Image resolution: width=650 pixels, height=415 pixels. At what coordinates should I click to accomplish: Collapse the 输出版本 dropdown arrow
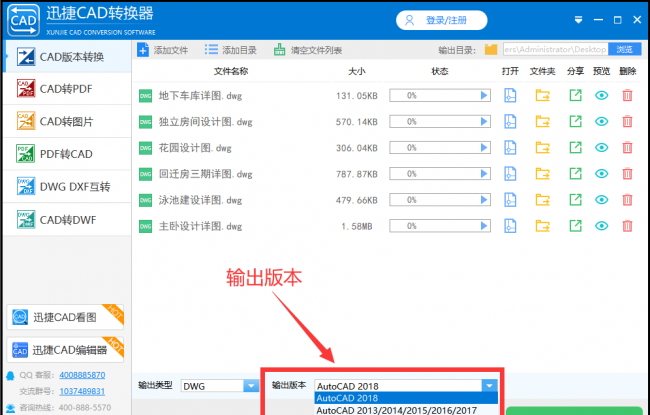(x=489, y=386)
